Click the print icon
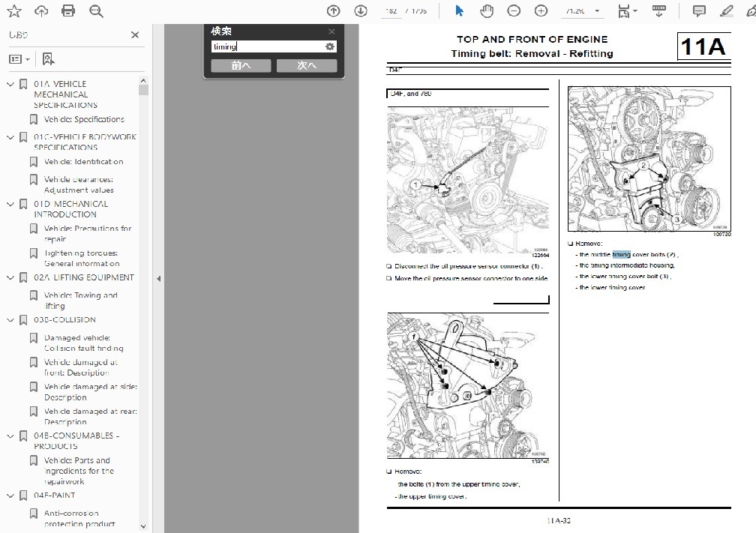This screenshot has height=533, width=756. tap(68, 10)
